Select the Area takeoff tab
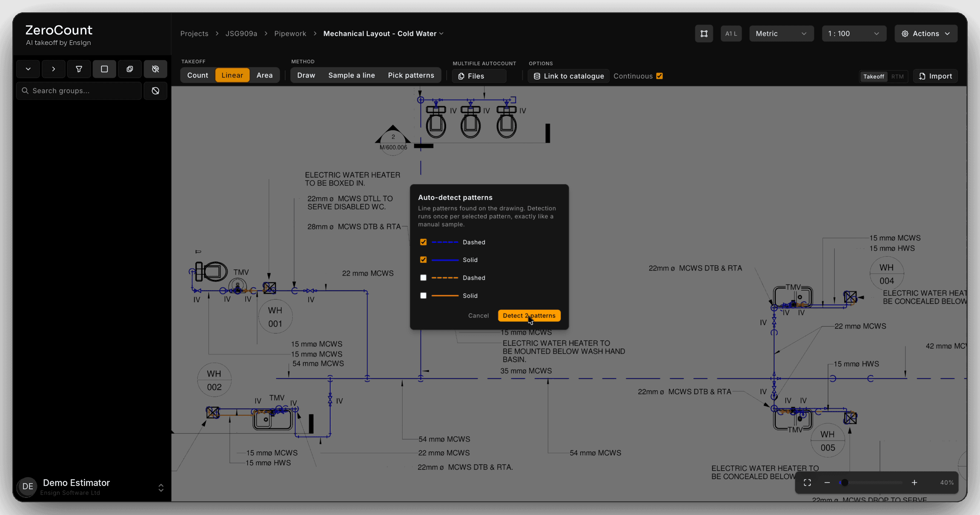Screen dimensions: 980x515 (x=264, y=75)
